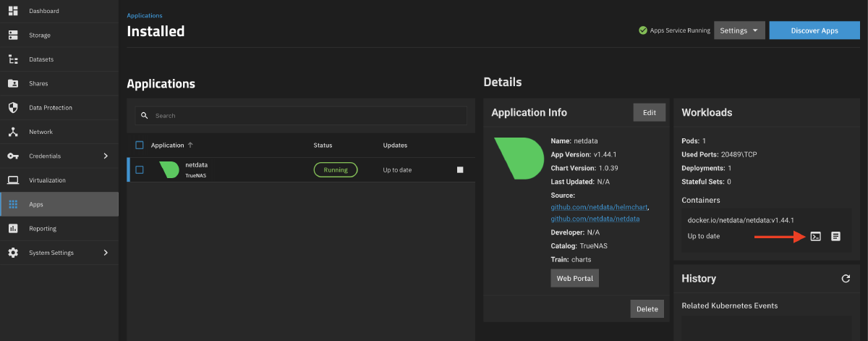Stop the netdata app via square icon
The image size is (868, 341).
pyautogui.click(x=460, y=170)
